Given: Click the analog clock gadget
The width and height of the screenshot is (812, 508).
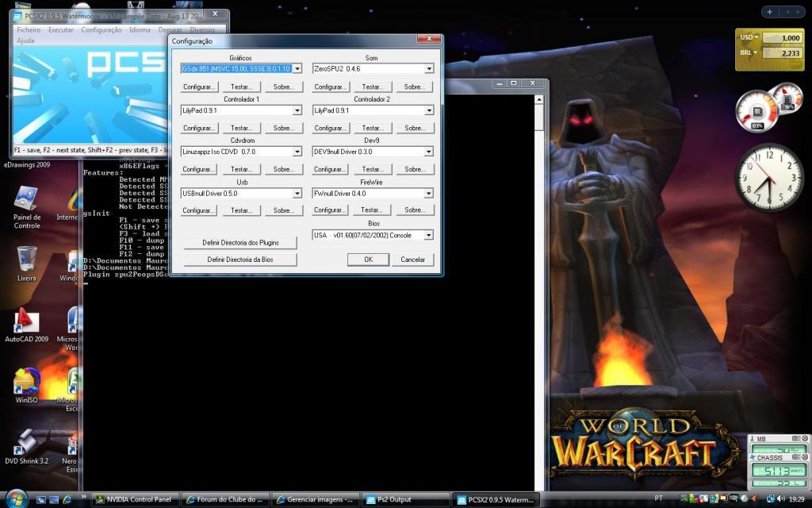Looking at the screenshot, I should pyautogui.click(x=769, y=177).
